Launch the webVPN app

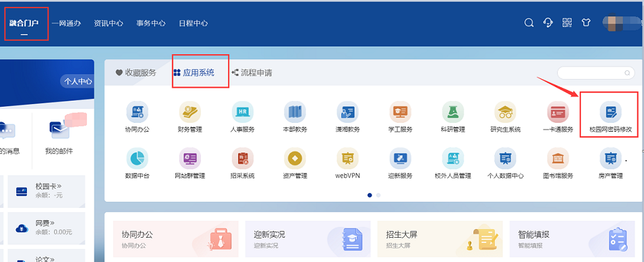tap(347, 158)
